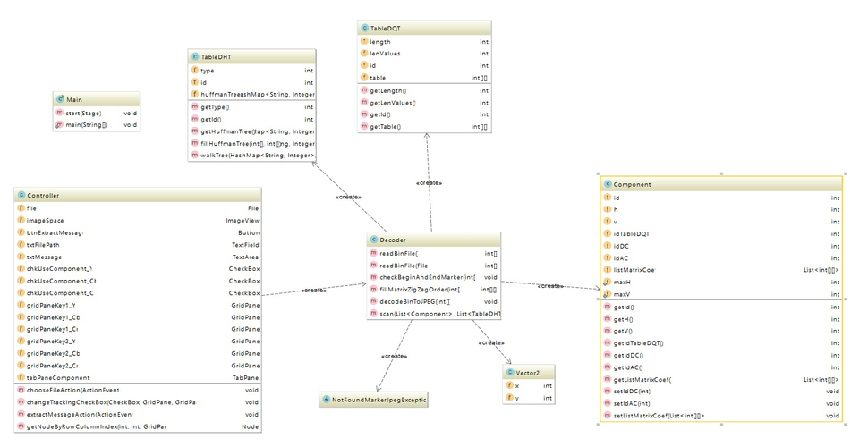Click the idDC field in Component
Viewport: 868px width, 447px height.
[722, 246]
